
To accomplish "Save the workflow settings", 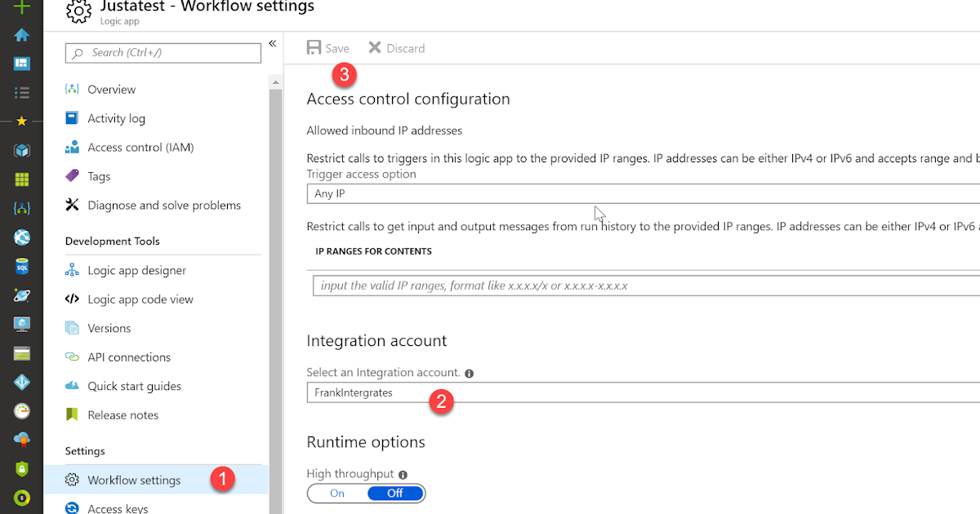I will [x=327, y=47].
